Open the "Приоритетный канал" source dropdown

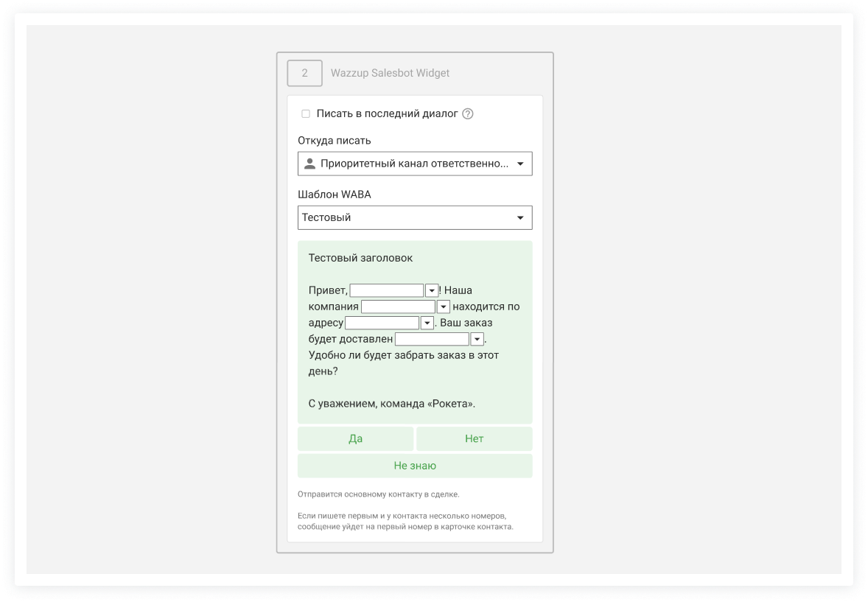(x=414, y=164)
